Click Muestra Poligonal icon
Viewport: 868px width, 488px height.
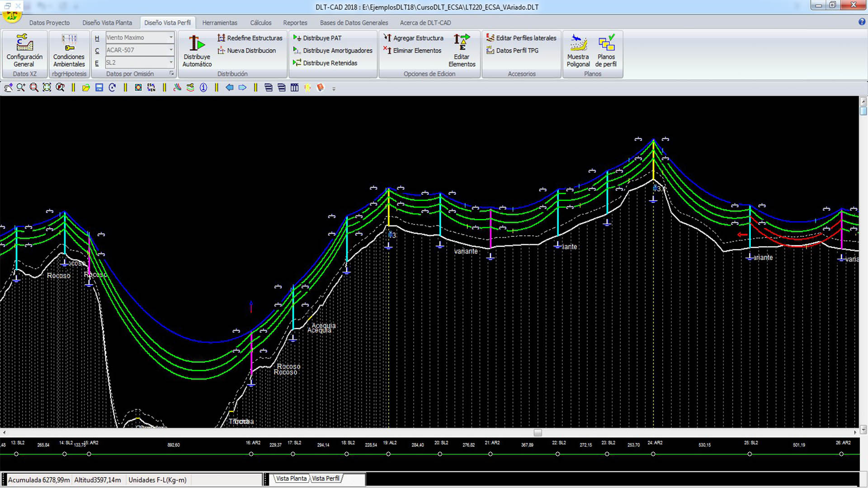click(x=578, y=44)
